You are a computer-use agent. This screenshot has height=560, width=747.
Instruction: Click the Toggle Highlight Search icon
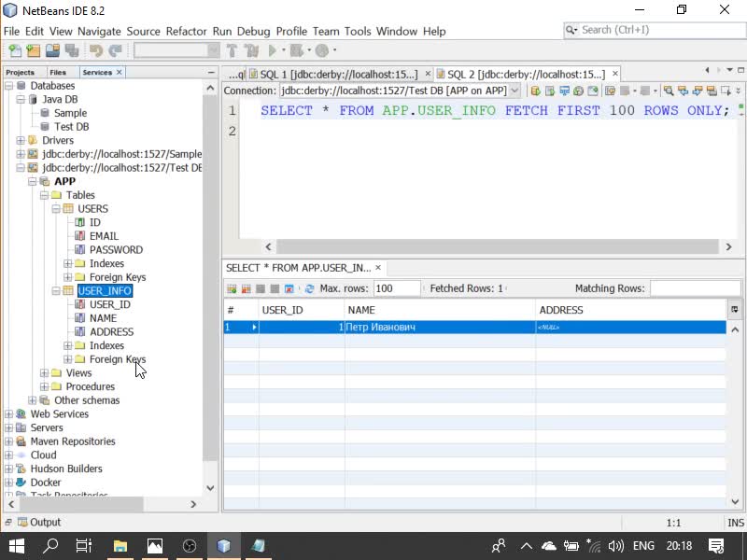pos(712,91)
